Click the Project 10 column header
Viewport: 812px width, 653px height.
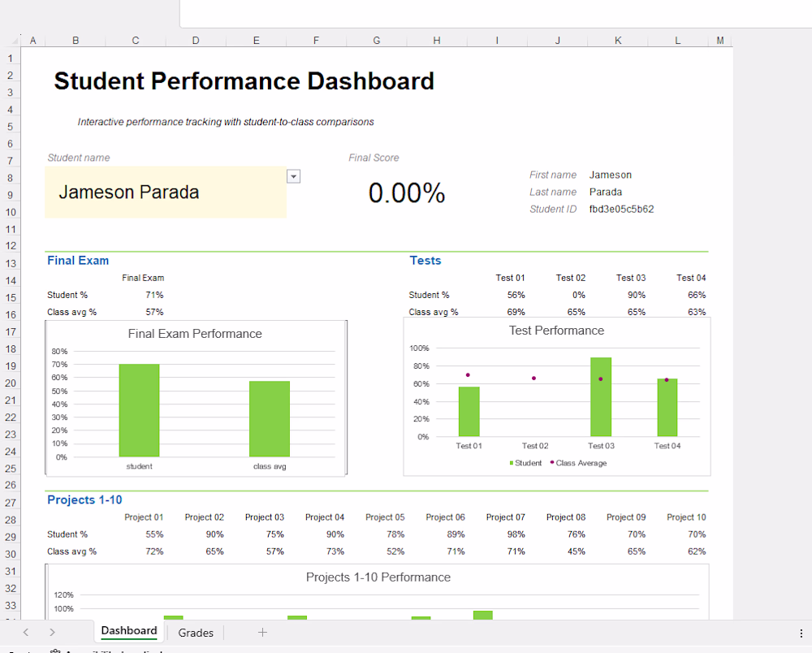[x=686, y=517]
